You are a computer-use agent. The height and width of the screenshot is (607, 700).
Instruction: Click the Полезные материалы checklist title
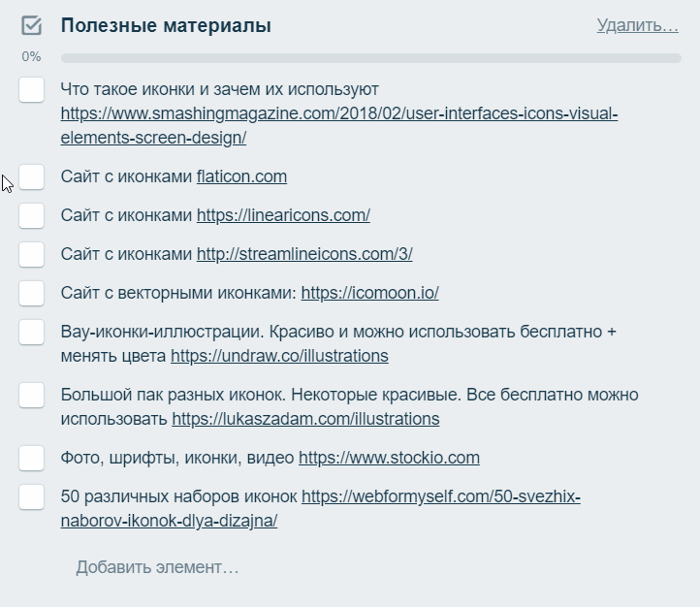click(166, 26)
